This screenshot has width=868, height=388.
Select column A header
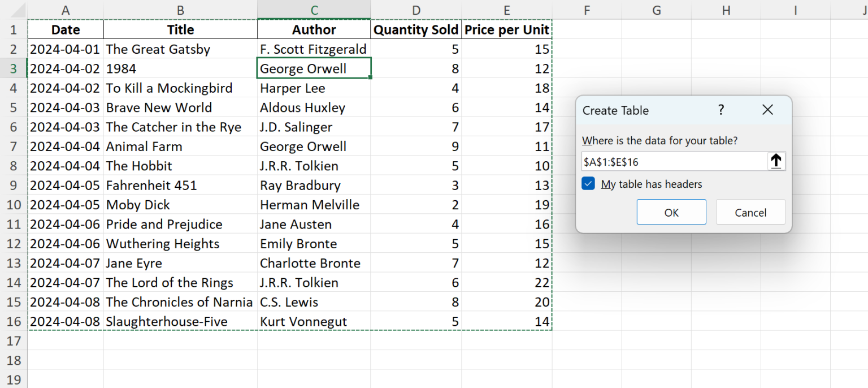(x=66, y=10)
